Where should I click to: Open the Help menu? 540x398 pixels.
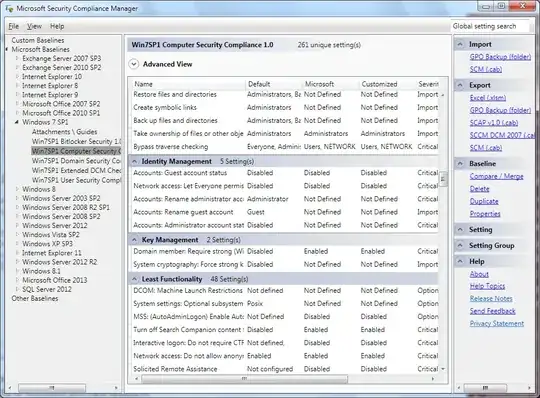pos(57,26)
